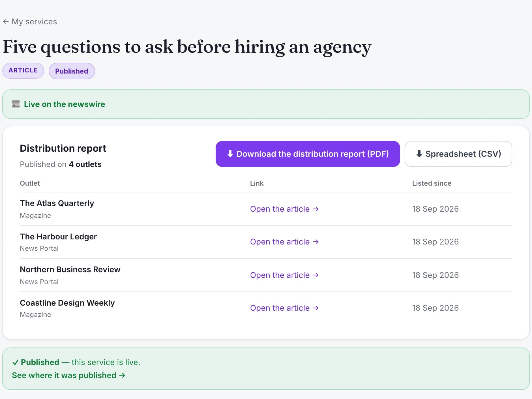Follow the See where it was published link

pyautogui.click(x=68, y=375)
